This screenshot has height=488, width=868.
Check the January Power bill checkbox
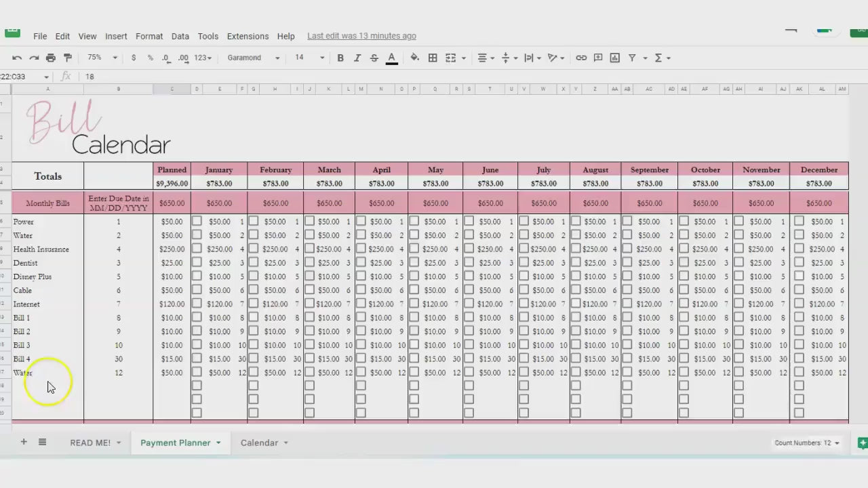(197, 221)
